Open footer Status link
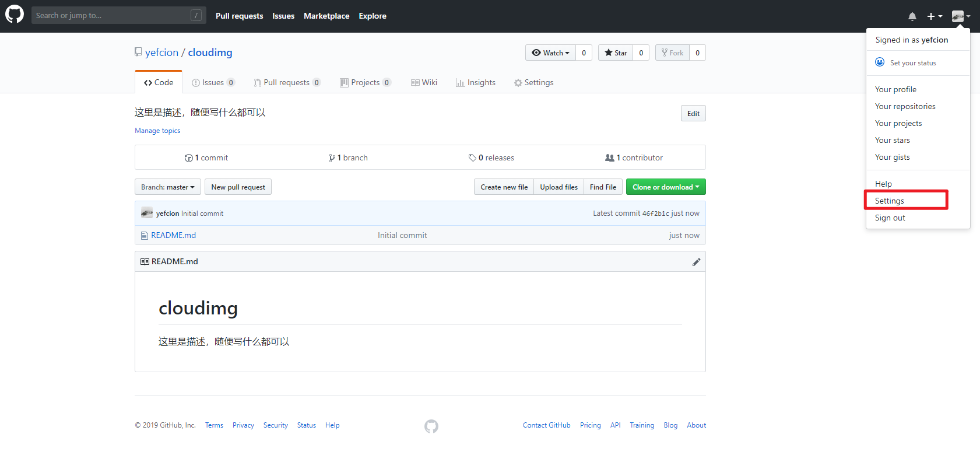The height and width of the screenshot is (476, 980). click(307, 425)
